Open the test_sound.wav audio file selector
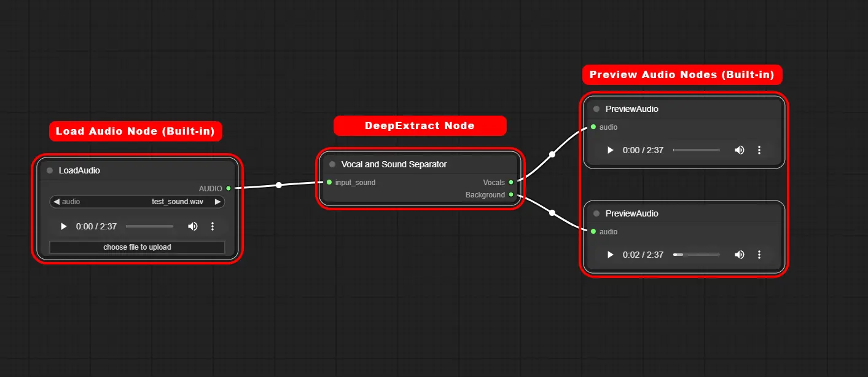 (137, 202)
